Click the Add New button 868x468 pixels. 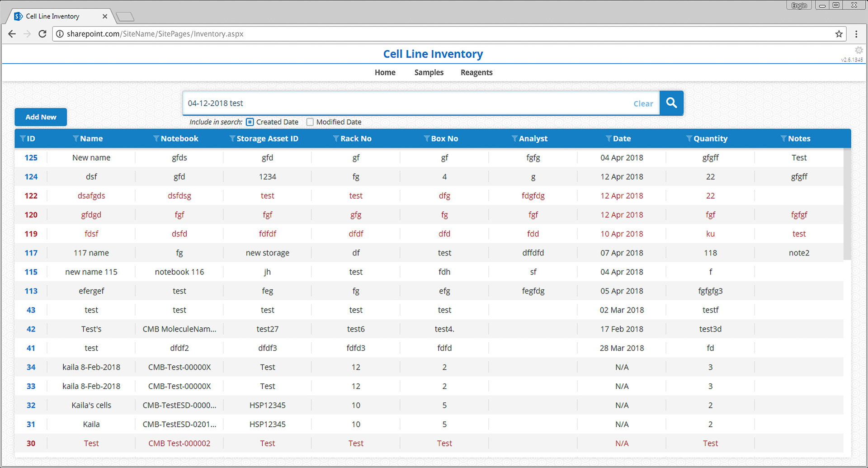(41, 117)
